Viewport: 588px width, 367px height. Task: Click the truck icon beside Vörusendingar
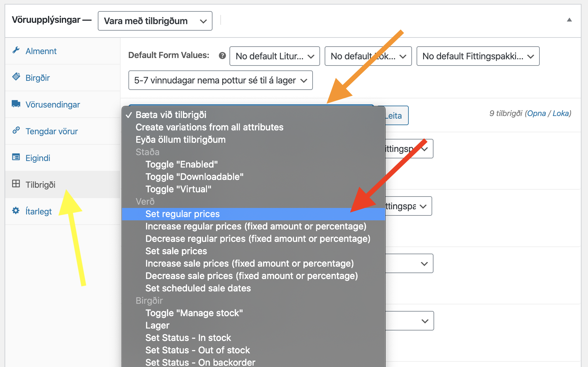click(16, 104)
